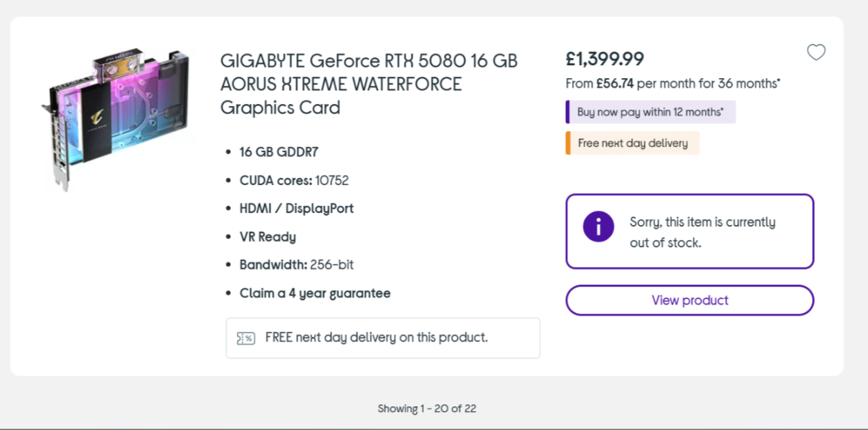Click the AORUS XTREME WATERFORCE line of the product title
868x430 pixels.
[x=341, y=84]
